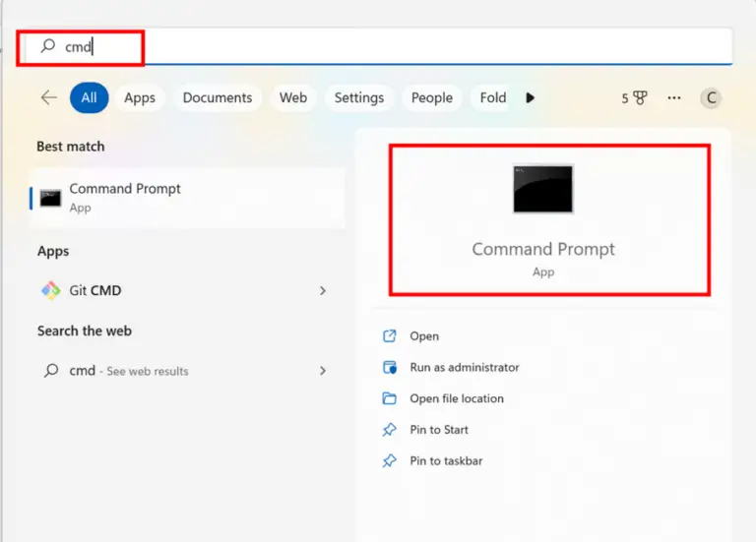Select the All filter tab
756x542 pixels.
click(90, 97)
